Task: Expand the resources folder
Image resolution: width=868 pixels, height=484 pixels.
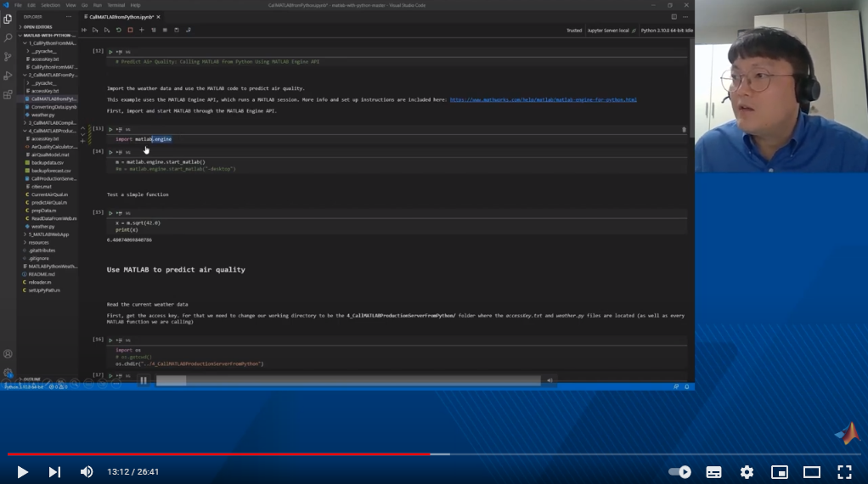Action: [36, 242]
